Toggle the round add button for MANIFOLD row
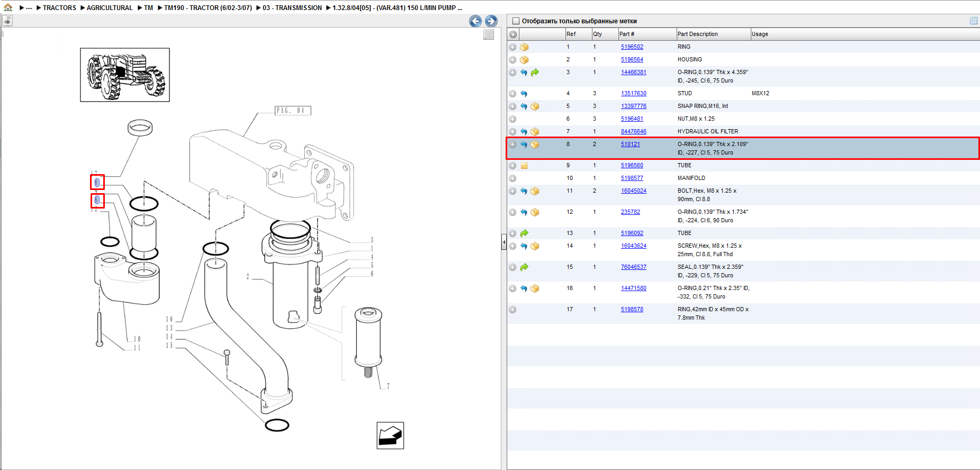Screen dimensions: 980x470 [x=513, y=178]
